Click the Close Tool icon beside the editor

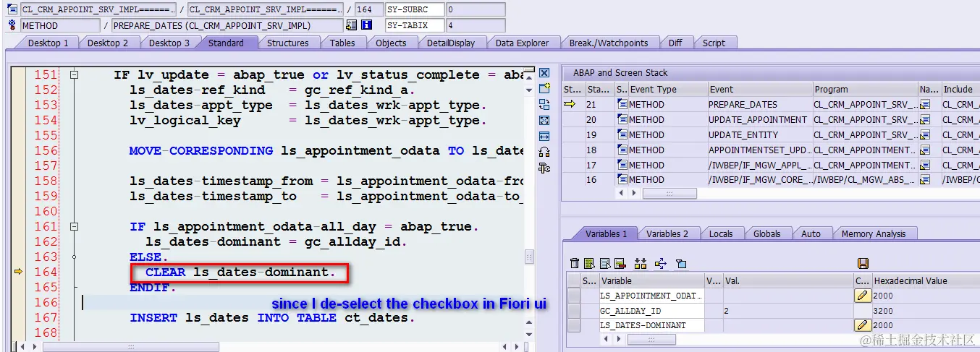pyautogui.click(x=544, y=73)
